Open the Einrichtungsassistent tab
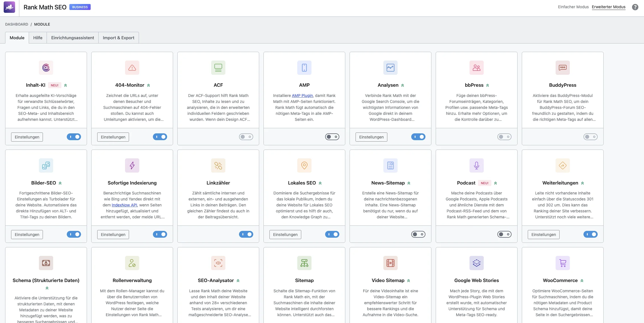Screen dimensions: 644x323 coord(72,38)
